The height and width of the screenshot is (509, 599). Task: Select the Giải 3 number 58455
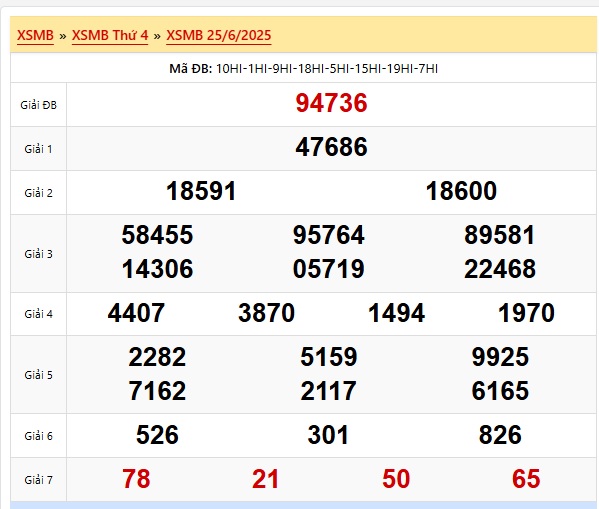coord(157,235)
